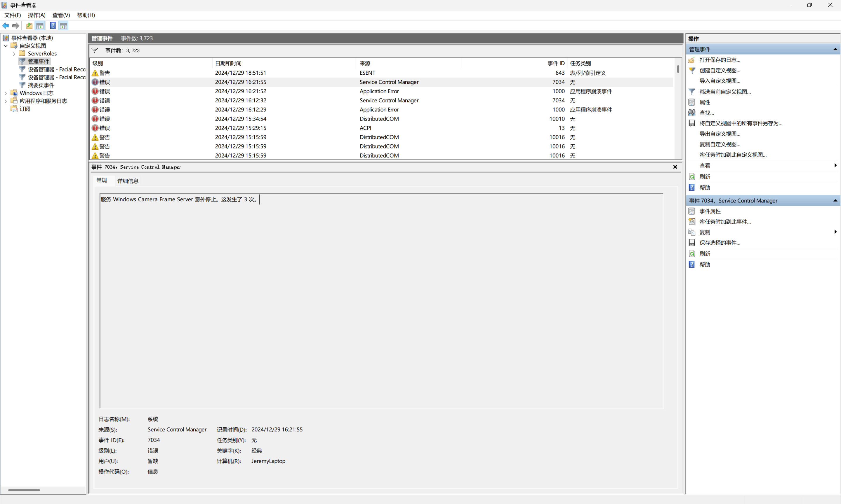Click 创建自定义视图 action link
Viewport: 841px width, 504px height.
point(720,70)
